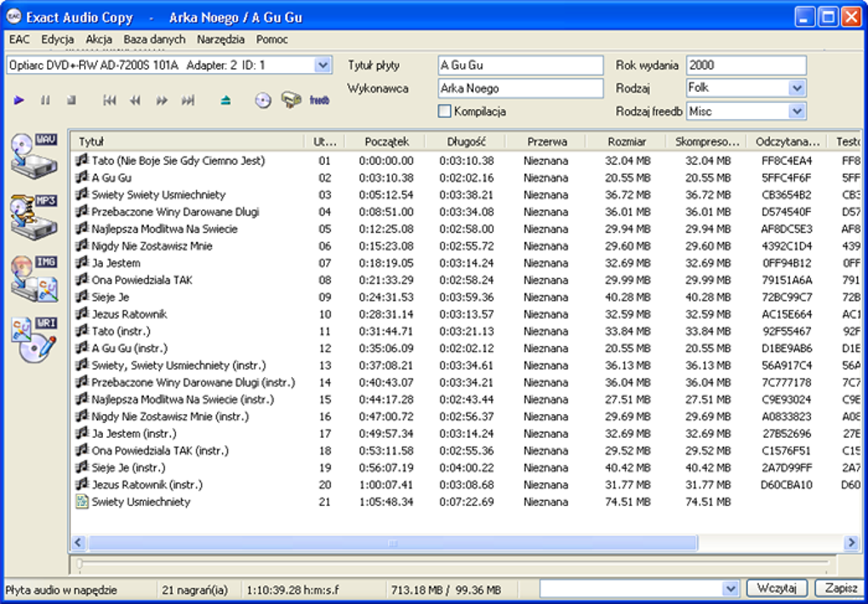Open the Pomoc menu
The height and width of the screenshot is (604, 868).
pos(271,39)
